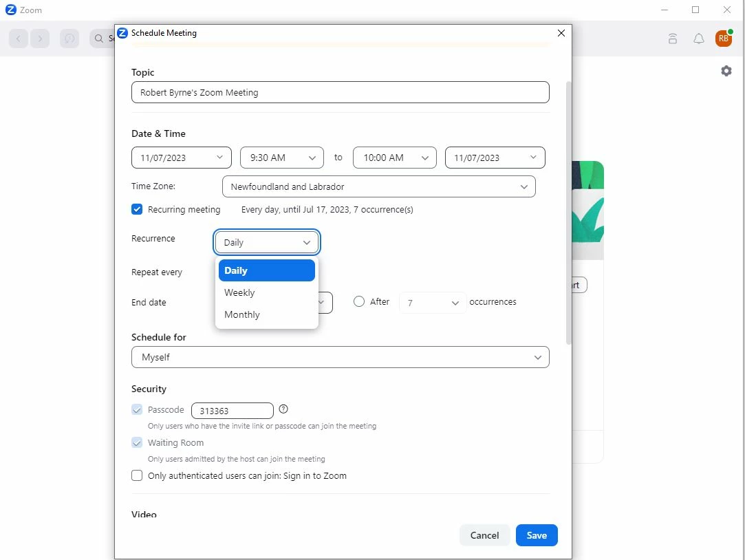The height and width of the screenshot is (560, 745).
Task: Choose Monthly in the recurrence list
Action: click(266, 314)
